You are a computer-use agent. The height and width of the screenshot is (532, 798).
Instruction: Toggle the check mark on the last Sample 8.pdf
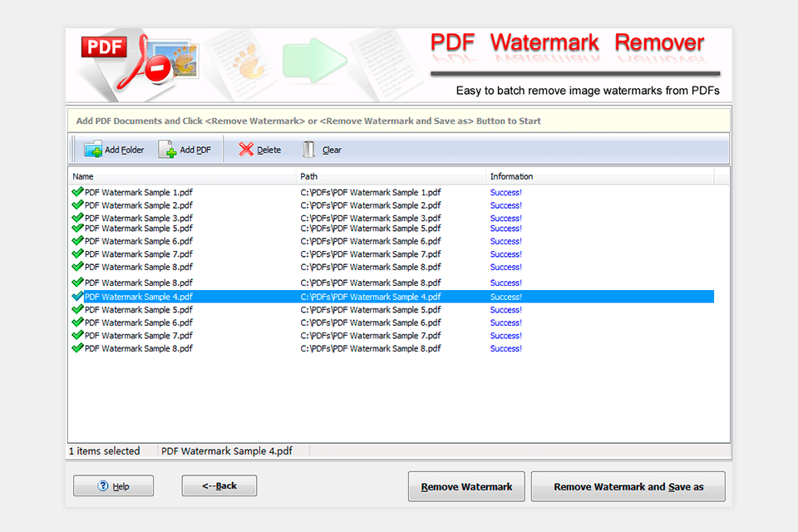[76, 348]
